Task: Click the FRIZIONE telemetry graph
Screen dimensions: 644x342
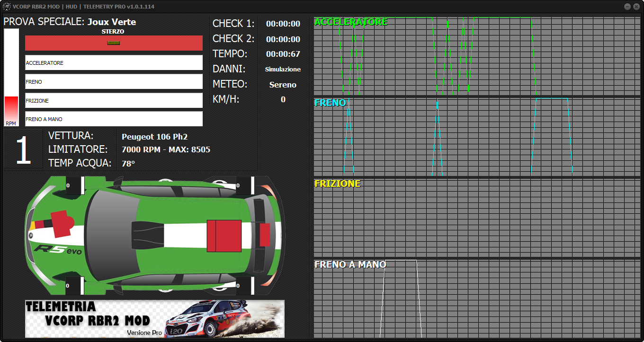Action: tap(477, 218)
